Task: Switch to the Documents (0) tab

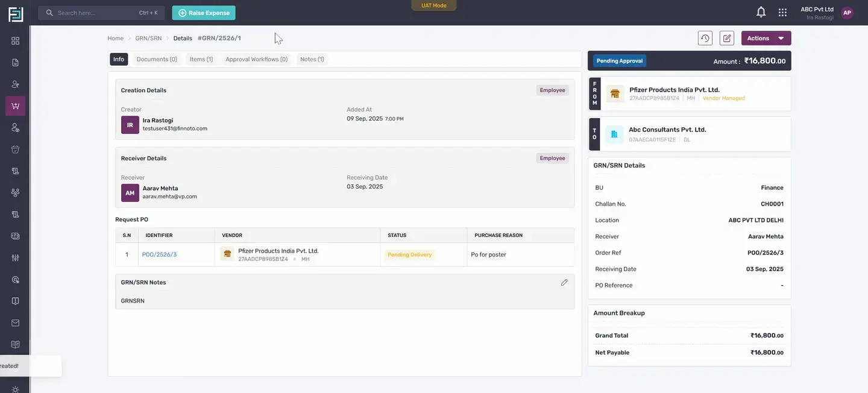Action: coord(157,59)
